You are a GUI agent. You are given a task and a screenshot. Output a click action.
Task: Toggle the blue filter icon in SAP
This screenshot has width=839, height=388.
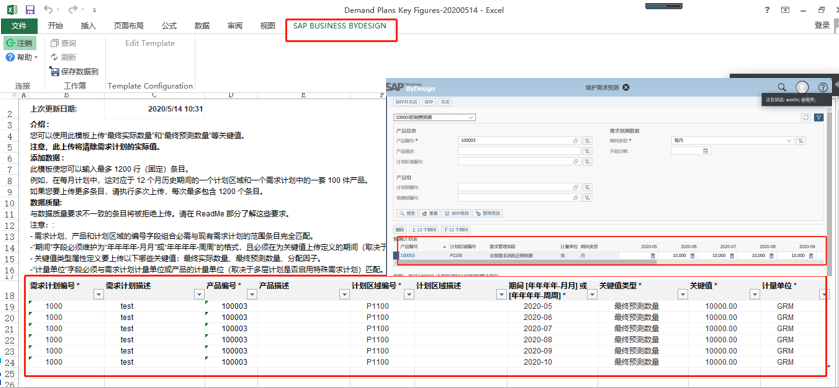tap(818, 117)
